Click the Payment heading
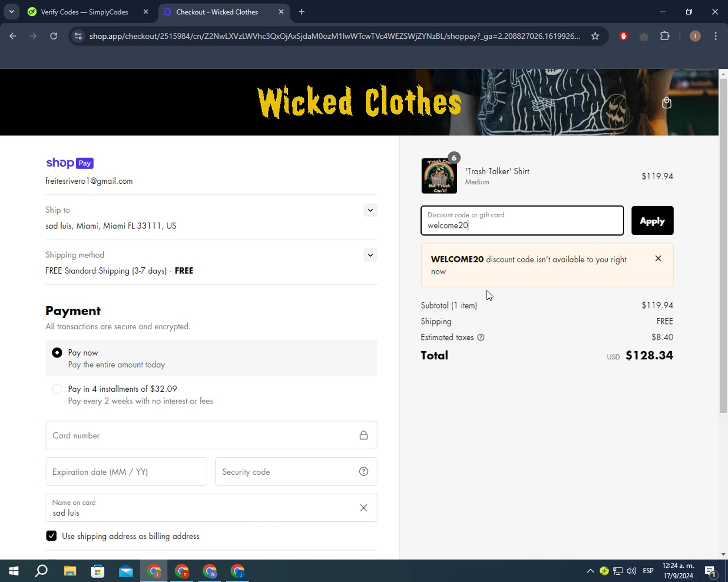 73,311
